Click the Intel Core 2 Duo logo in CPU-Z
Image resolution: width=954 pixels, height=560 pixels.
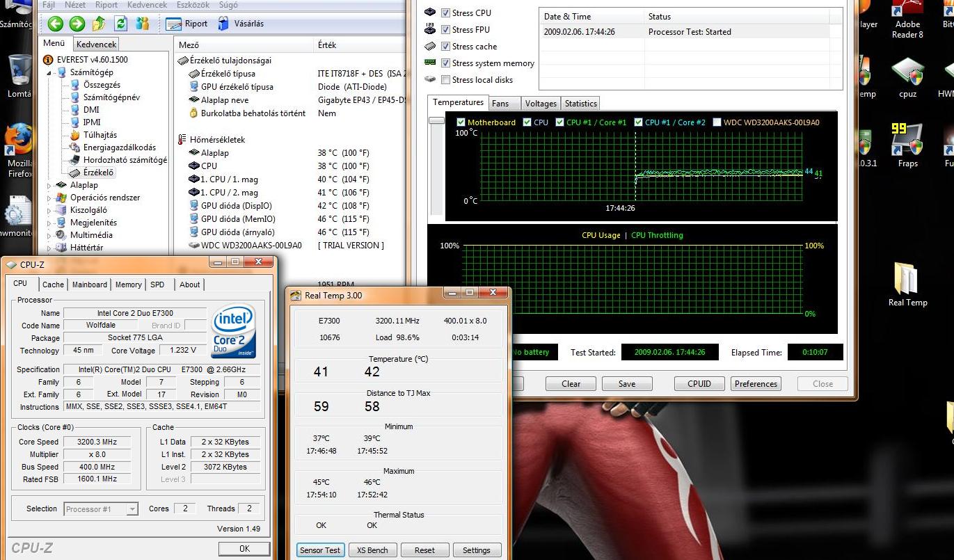[233, 331]
